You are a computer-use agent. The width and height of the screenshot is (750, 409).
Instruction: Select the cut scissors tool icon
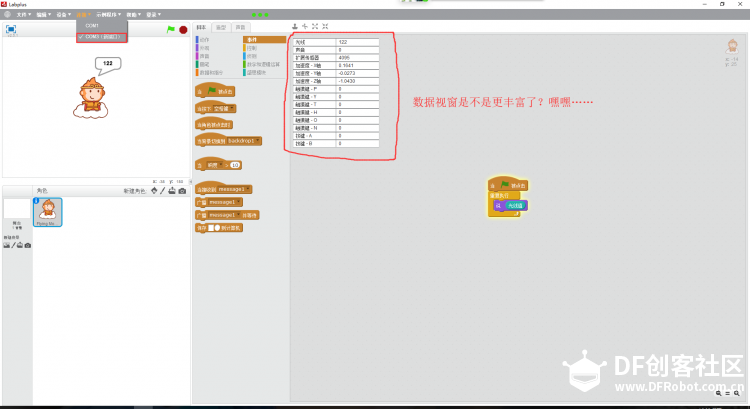tap(305, 26)
